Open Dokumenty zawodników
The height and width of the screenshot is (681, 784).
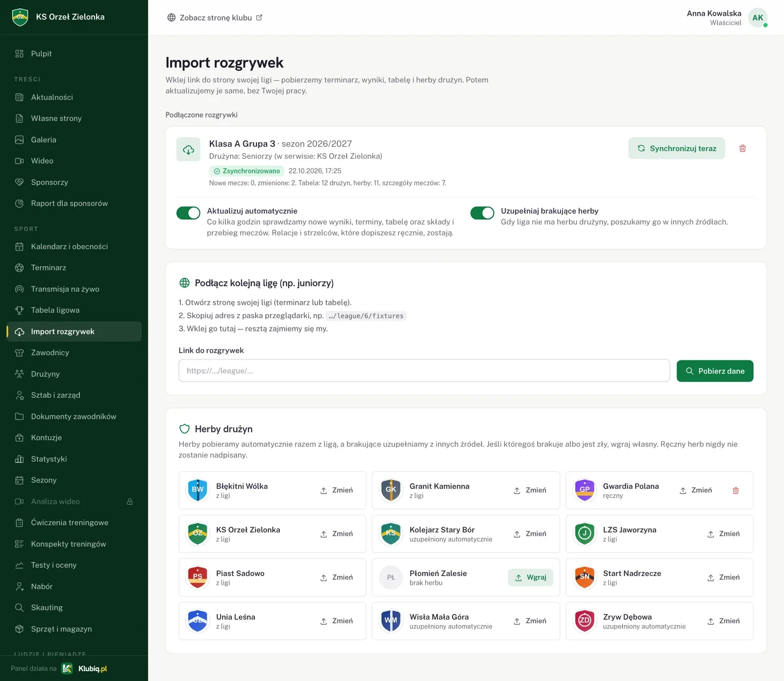click(74, 417)
